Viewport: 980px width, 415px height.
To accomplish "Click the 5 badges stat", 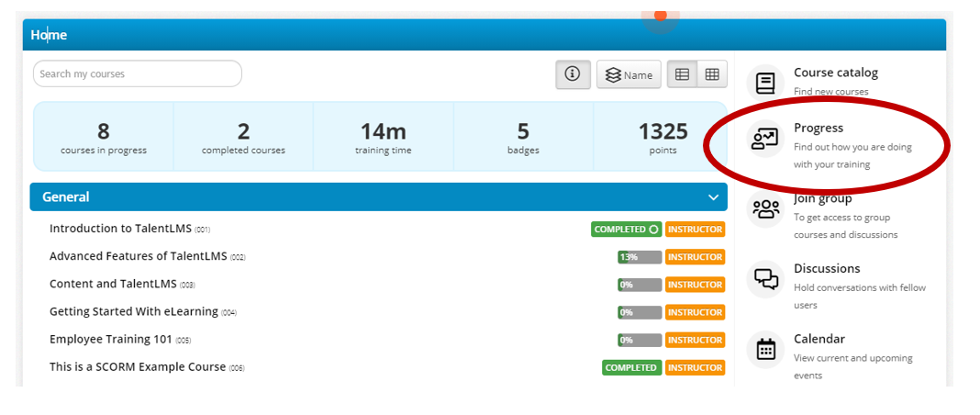I will tap(523, 138).
